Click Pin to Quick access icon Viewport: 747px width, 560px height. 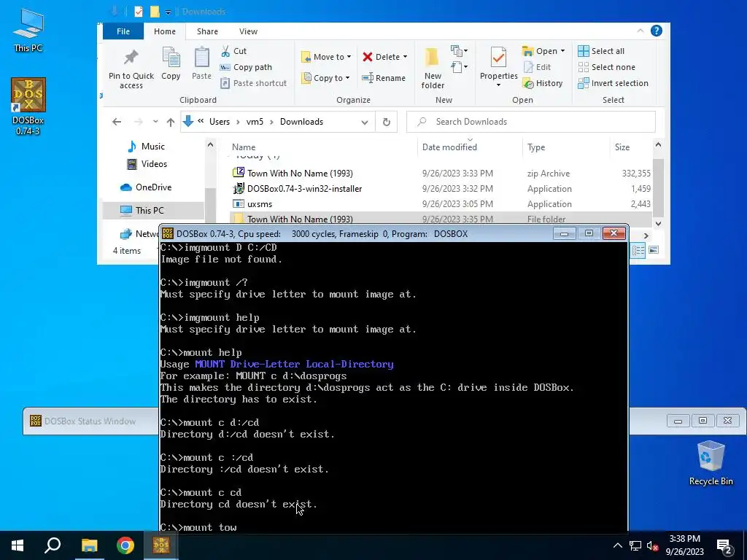(x=131, y=68)
